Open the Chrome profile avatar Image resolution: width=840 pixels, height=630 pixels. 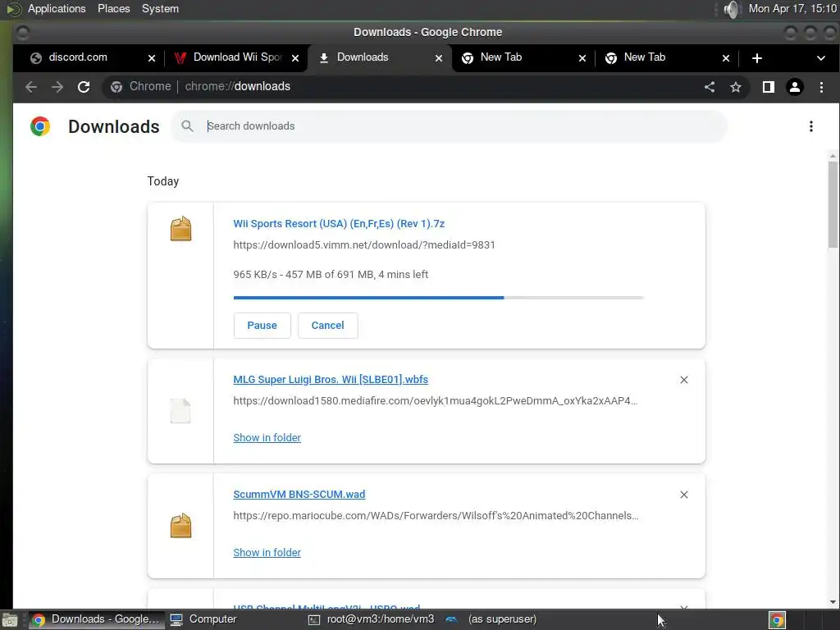point(794,87)
